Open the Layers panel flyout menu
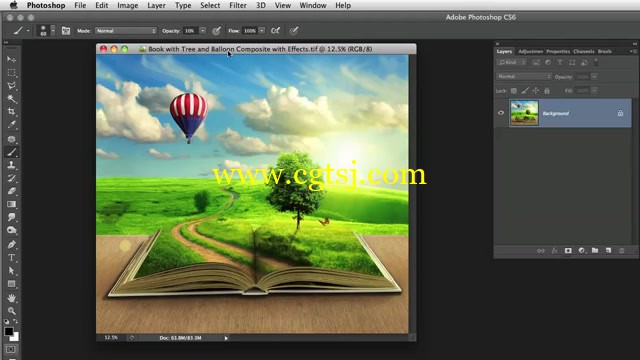Screen dimensions: 640x360 pyautogui.click(x=633, y=51)
